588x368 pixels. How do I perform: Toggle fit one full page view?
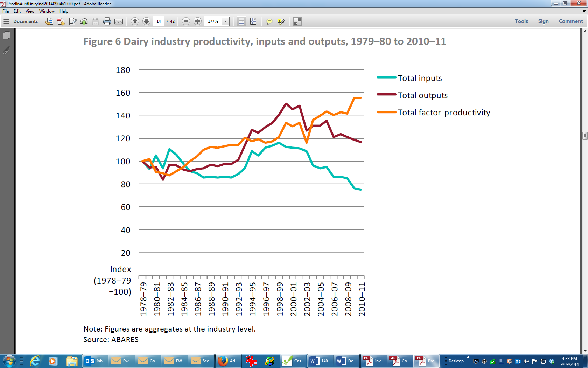[253, 21]
